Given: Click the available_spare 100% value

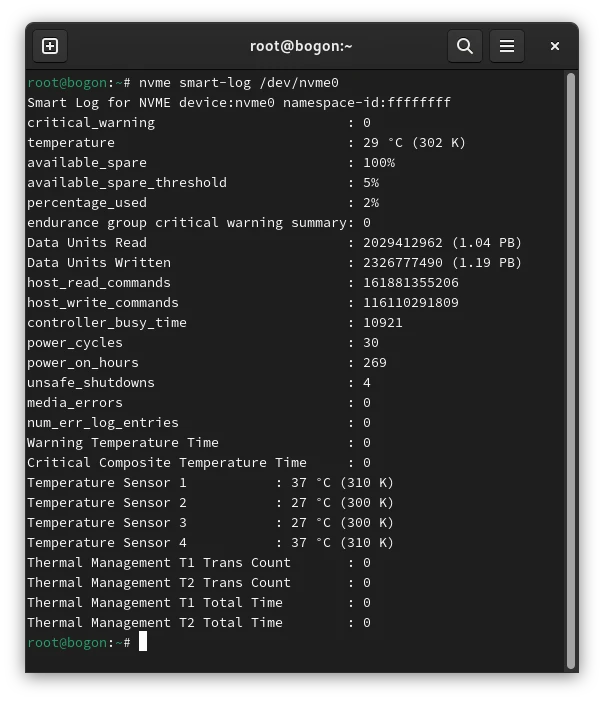Looking at the screenshot, I should tap(379, 163).
